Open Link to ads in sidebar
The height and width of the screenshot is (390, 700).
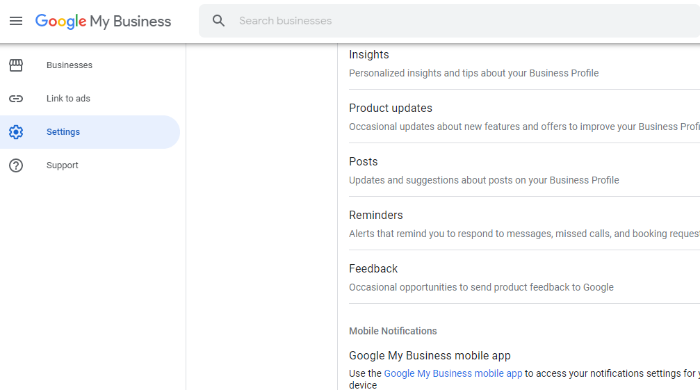(x=90, y=99)
